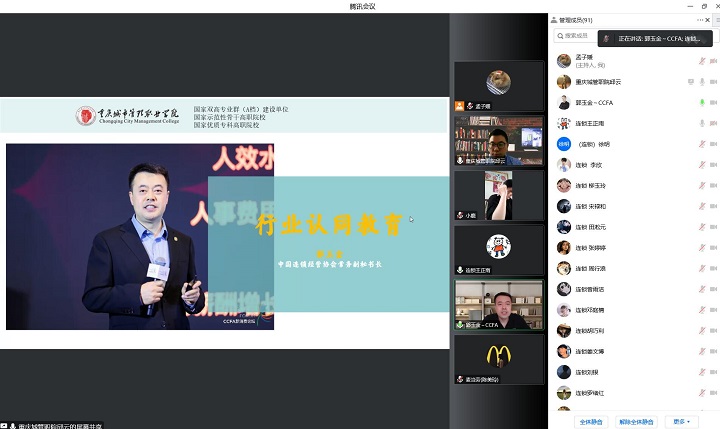
Task: Toggle microphone for host row marked 主持人
Action: pos(702,61)
